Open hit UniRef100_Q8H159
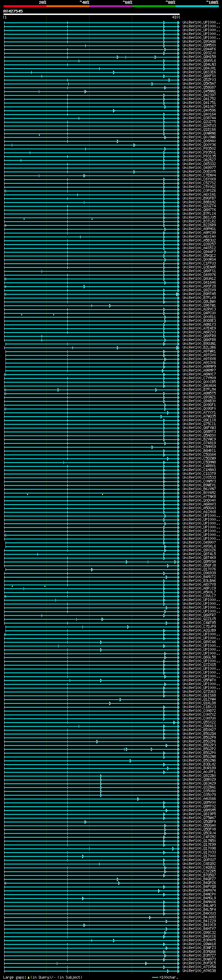The height and width of the screenshot is (980, 222). tap(199, 57)
